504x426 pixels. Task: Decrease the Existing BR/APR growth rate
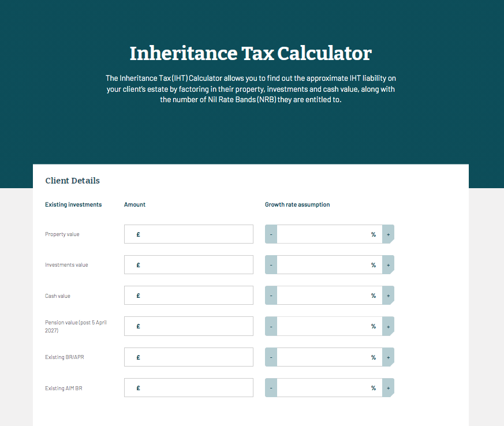point(271,357)
